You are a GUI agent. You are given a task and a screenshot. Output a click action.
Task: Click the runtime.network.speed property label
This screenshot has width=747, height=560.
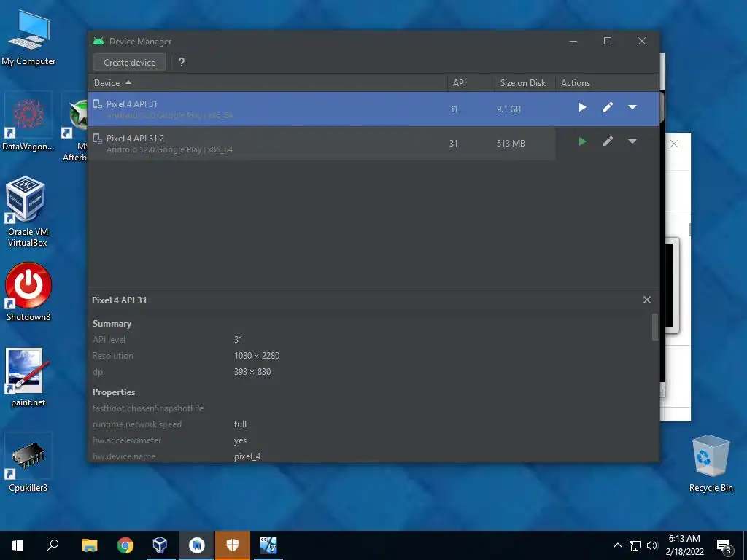tap(137, 424)
